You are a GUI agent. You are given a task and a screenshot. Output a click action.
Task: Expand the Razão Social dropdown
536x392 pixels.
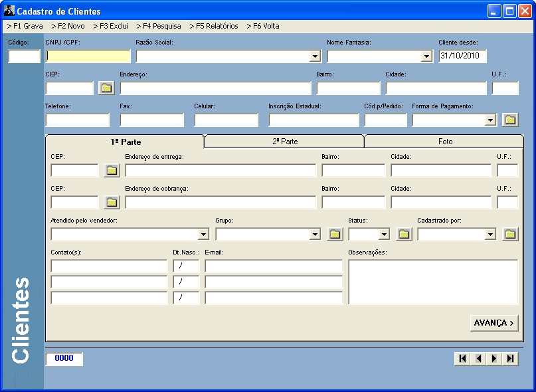pos(315,56)
